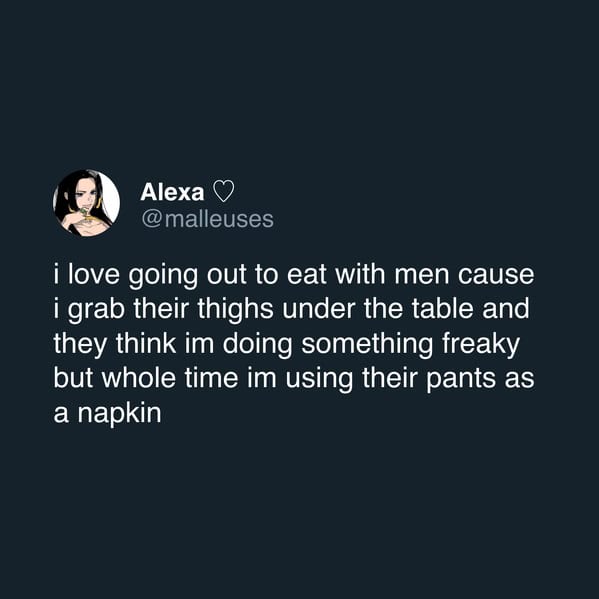The height and width of the screenshot is (599, 599).
Task: Click the word "love" on first line
Action: pyautogui.click(x=94, y=274)
